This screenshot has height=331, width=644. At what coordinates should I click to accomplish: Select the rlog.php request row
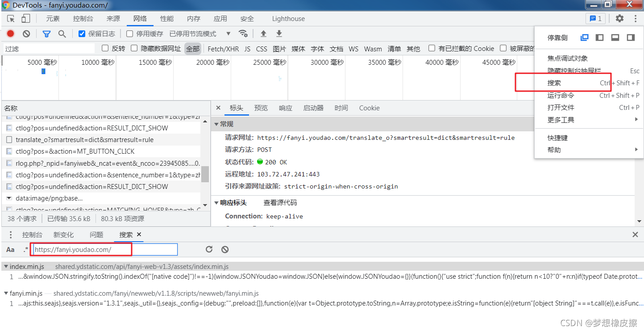[101, 163]
